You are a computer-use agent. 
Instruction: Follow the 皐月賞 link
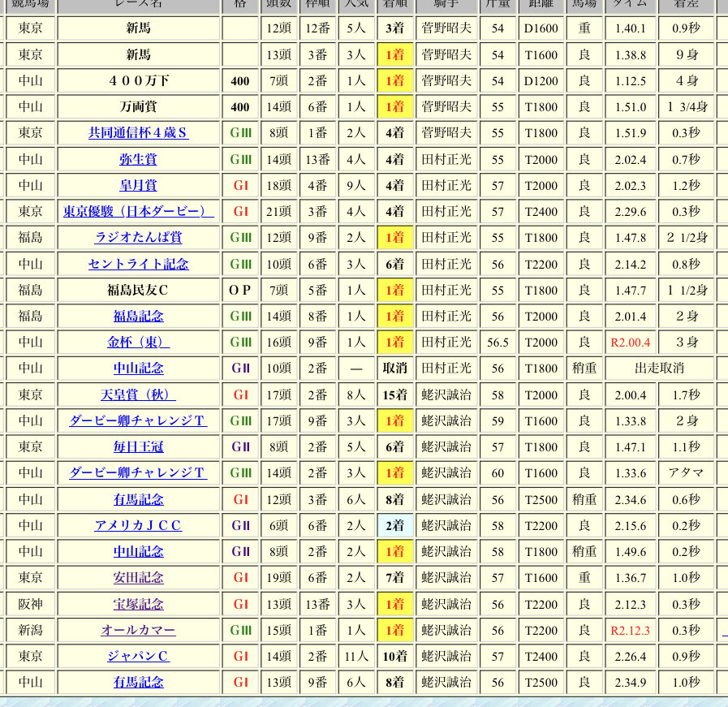pyautogui.click(x=138, y=185)
